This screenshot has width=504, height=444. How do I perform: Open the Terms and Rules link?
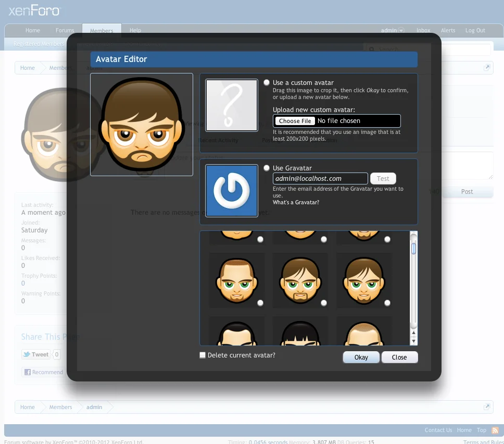tap(483, 442)
